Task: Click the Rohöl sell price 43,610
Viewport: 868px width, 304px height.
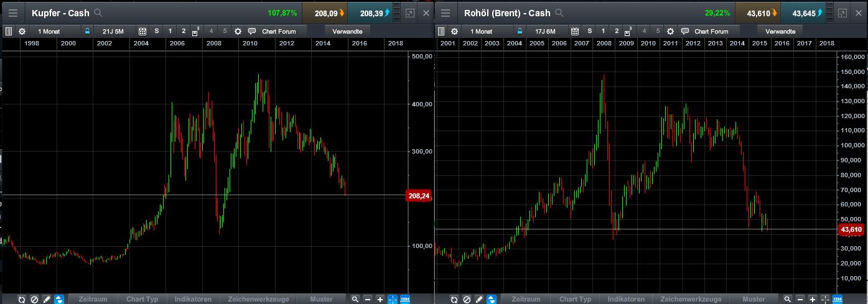Action: pos(757,12)
